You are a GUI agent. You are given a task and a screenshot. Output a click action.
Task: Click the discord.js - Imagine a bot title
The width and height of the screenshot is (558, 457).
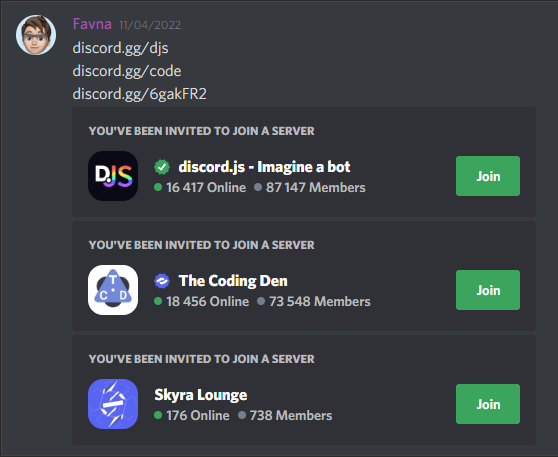(264, 167)
